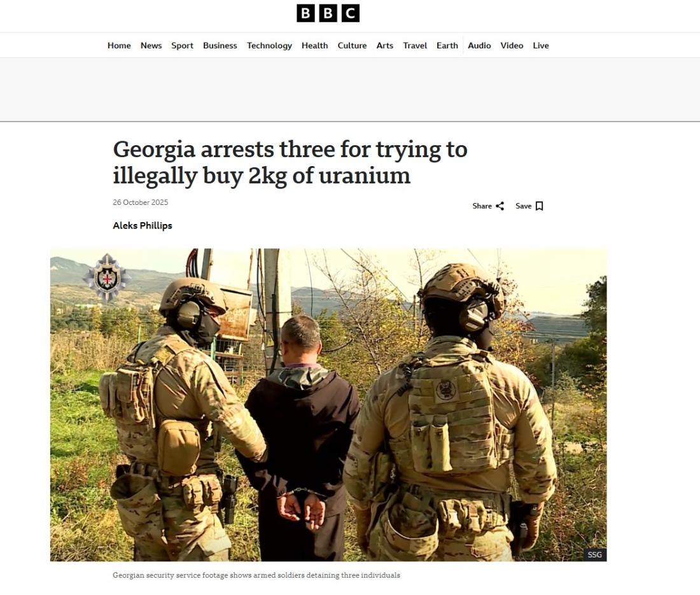Screen dimensions: 700x595
Task: Open the Sport section
Action: click(182, 46)
